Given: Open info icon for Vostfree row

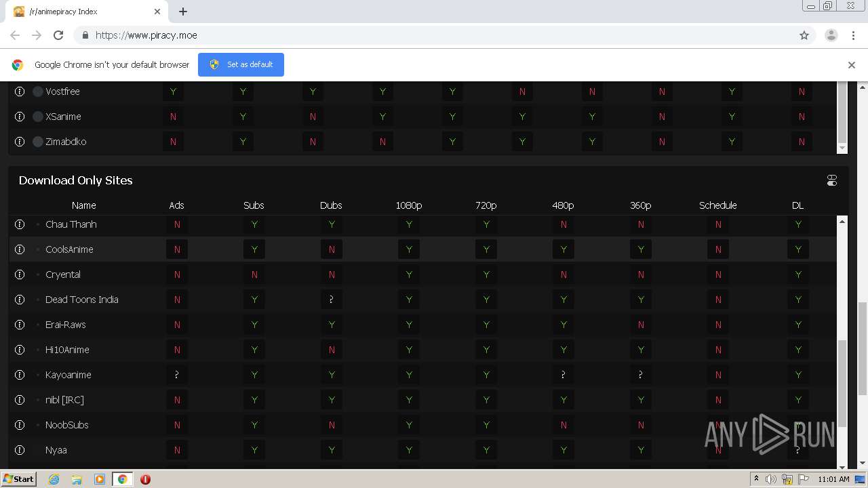Looking at the screenshot, I should coord(20,91).
